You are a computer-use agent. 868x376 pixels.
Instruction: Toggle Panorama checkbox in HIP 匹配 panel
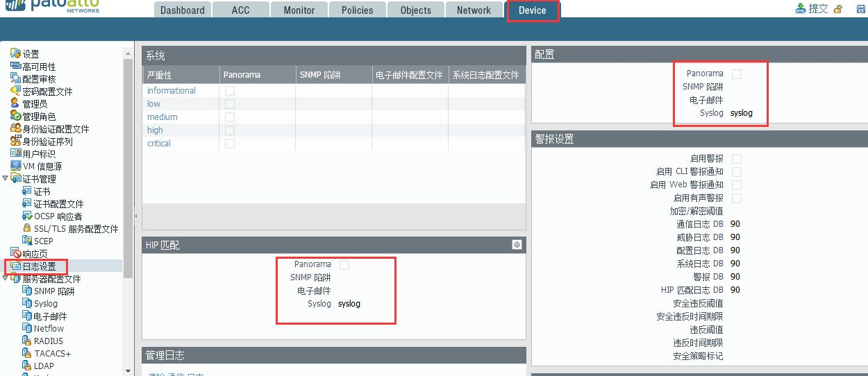tap(344, 264)
